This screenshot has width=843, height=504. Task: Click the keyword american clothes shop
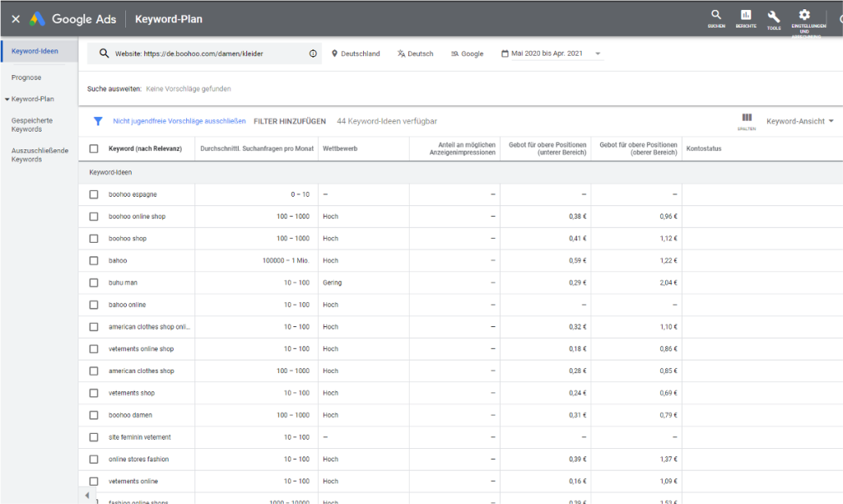point(141,370)
